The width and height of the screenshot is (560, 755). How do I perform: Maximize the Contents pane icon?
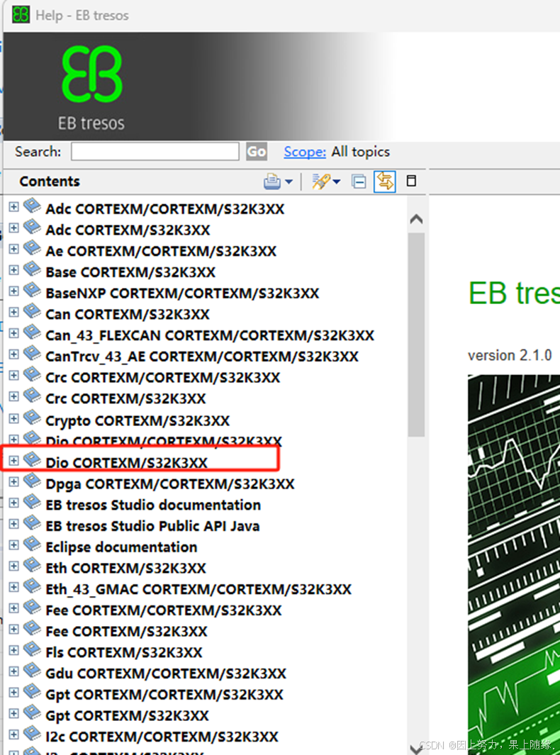411,181
